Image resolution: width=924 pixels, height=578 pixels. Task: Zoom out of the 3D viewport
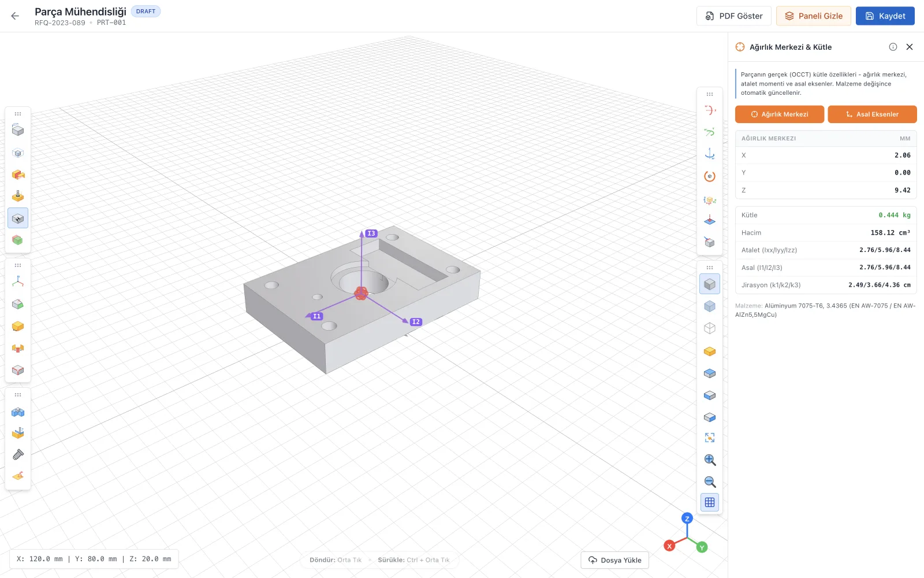pos(710,482)
